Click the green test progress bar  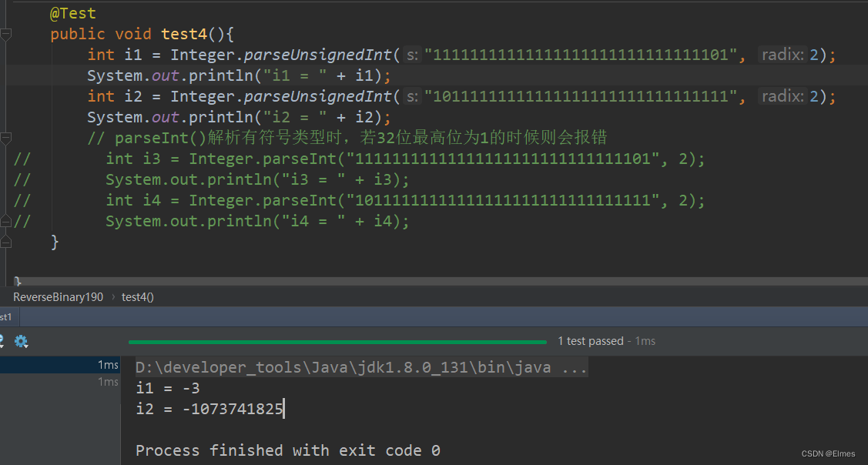pos(337,342)
